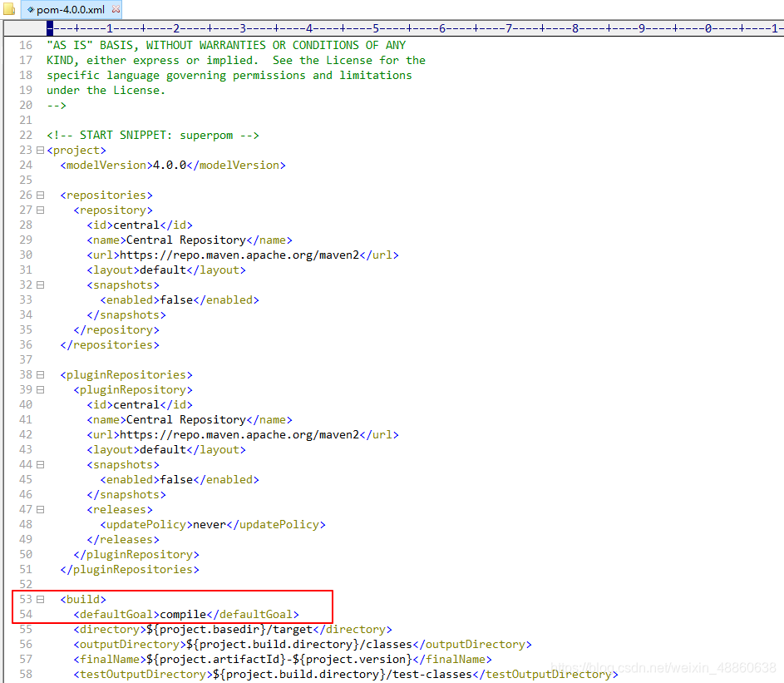Click 'default' layout value on line 31
Viewport: 784px width, 683px height.
click(x=163, y=270)
